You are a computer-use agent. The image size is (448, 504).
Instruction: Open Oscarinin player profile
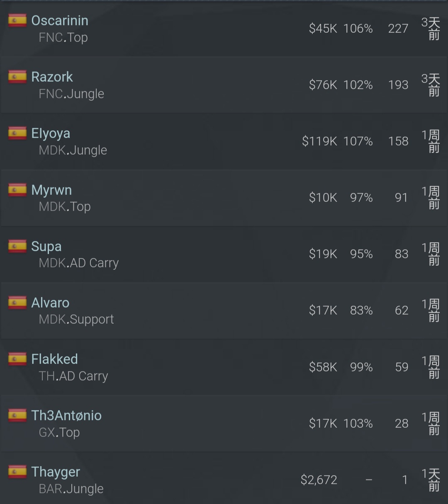[x=60, y=20]
